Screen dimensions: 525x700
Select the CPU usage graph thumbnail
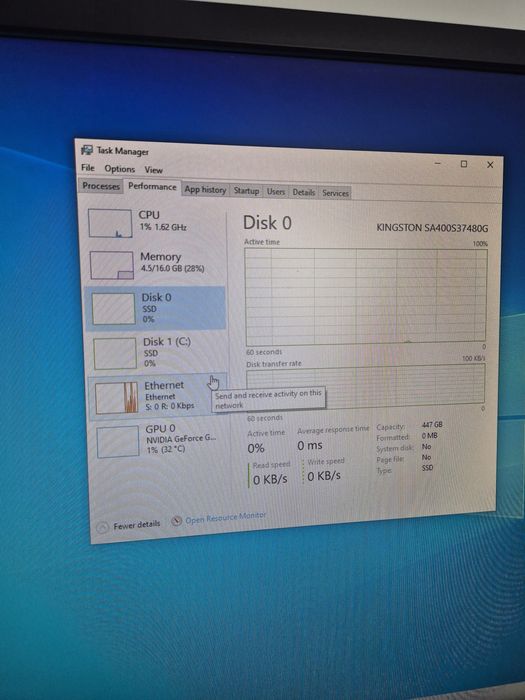pos(110,223)
